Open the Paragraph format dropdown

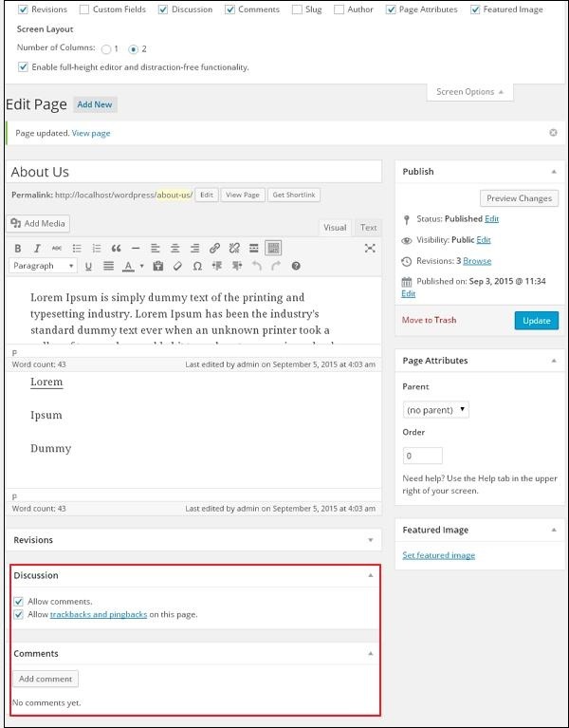pos(44,266)
